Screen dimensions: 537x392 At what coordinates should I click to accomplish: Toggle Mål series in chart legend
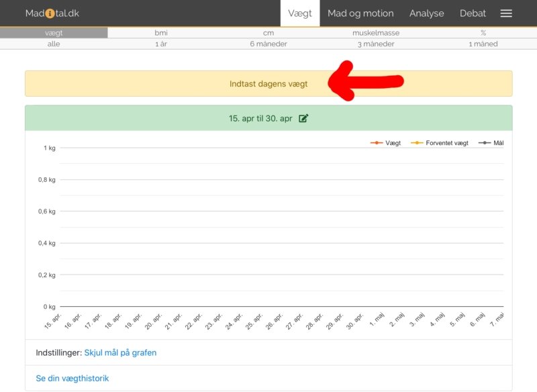point(490,143)
